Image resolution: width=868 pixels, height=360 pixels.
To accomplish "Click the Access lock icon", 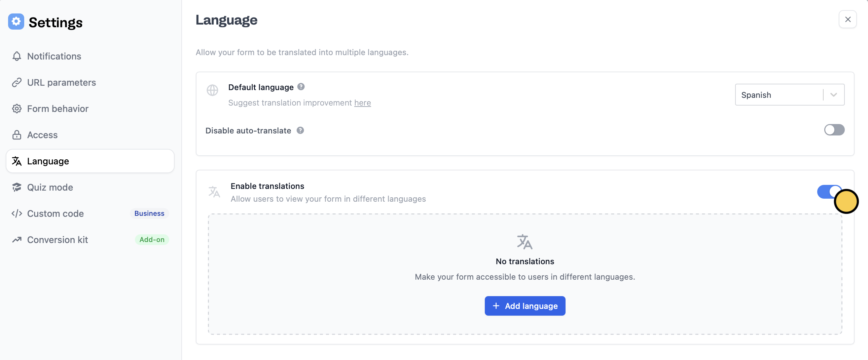I will [x=16, y=135].
